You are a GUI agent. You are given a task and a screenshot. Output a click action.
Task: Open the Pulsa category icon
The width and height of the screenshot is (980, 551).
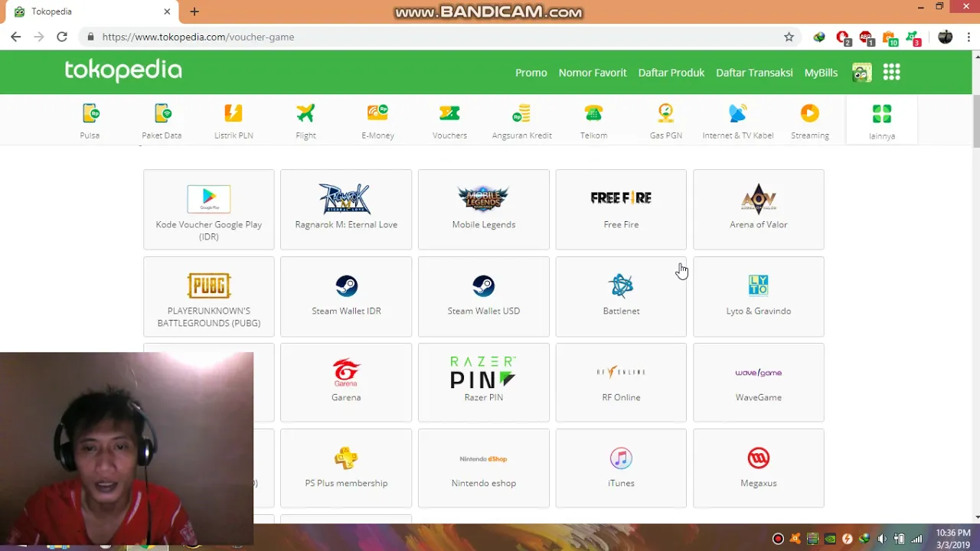90,121
